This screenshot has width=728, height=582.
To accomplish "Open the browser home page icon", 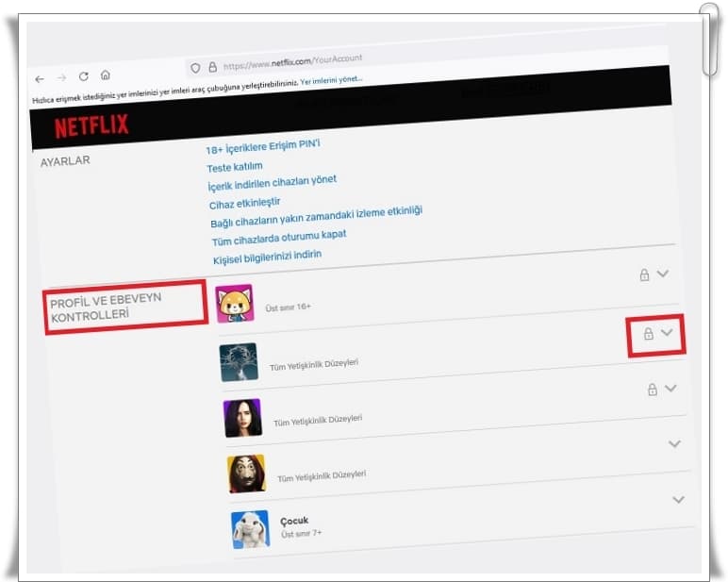I will tap(106, 75).
